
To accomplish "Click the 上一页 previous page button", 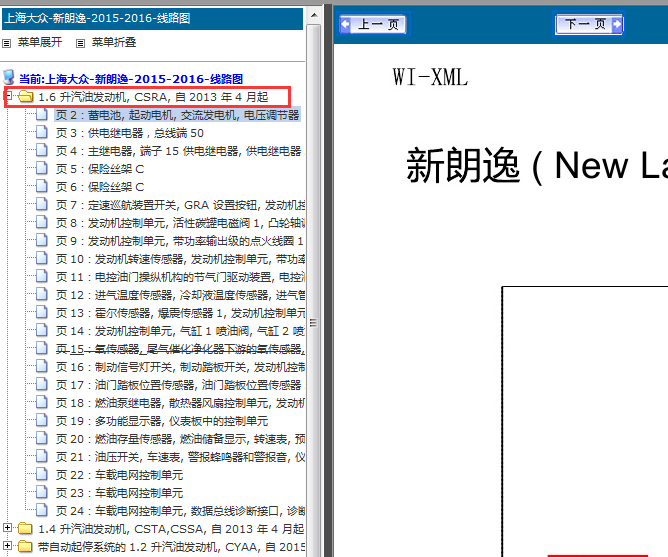I will tap(373, 24).
